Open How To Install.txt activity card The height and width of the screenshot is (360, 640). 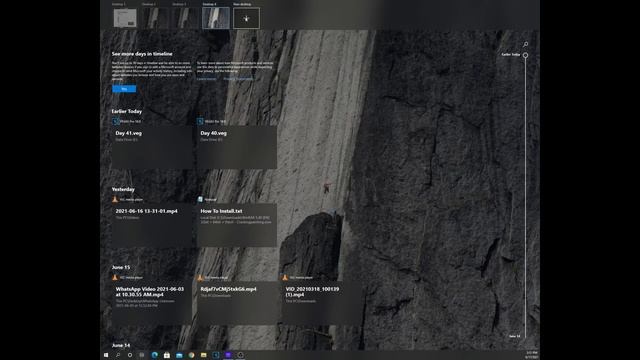click(237, 225)
